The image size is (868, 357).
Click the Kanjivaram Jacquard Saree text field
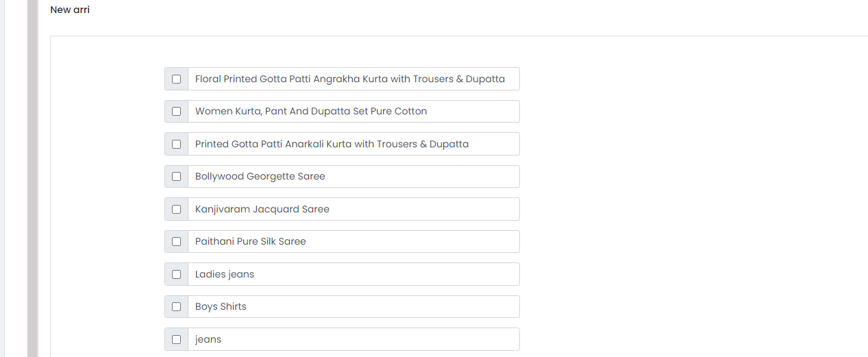point(354,209)
